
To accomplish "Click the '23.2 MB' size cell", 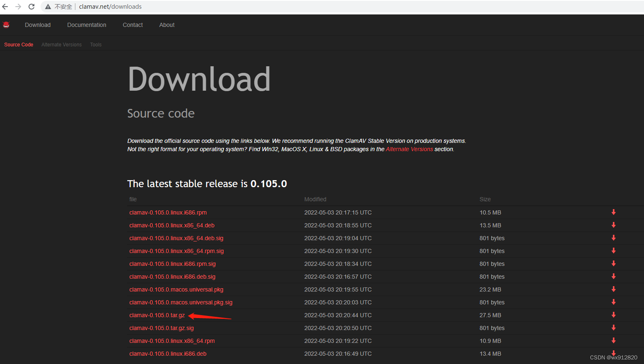I will 490,289.
